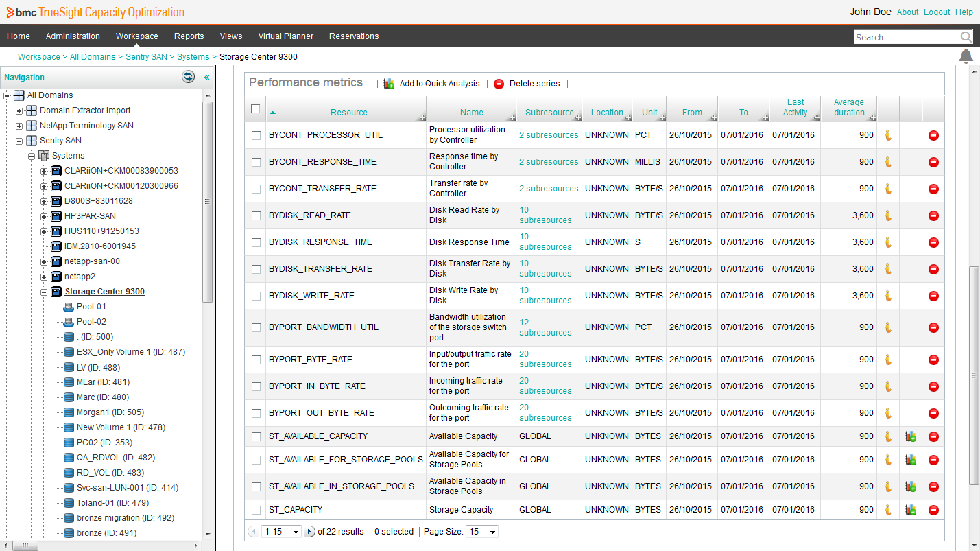Expand the HP3PAR-SAN system node
The width and height of the screenshot is (980, 551).
point(44,216)
